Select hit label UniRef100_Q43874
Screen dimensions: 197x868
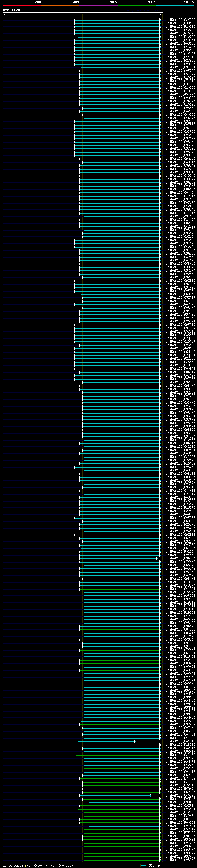[180, 585]
